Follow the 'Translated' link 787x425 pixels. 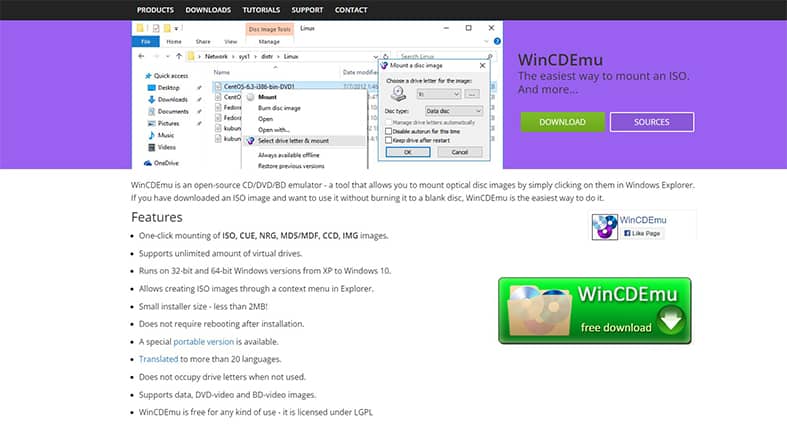158,359
